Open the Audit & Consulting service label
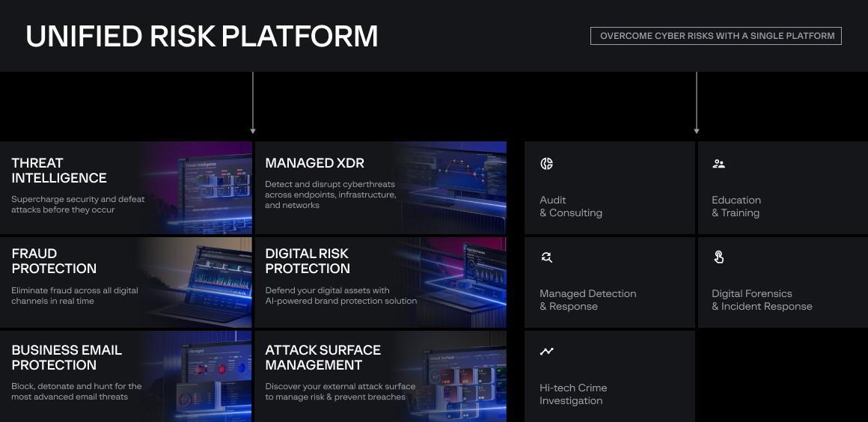The image size is (868, 422). [571, 207]
